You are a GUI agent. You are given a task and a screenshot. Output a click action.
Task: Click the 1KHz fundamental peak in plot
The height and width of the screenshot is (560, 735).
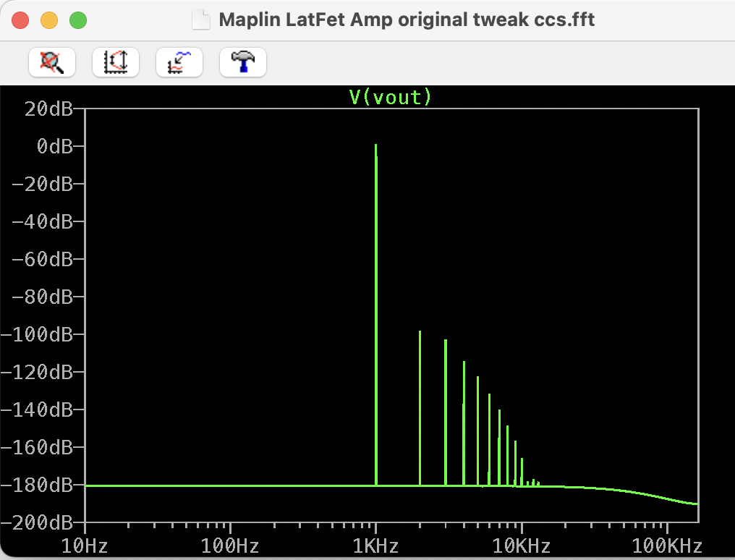(376, 314)
